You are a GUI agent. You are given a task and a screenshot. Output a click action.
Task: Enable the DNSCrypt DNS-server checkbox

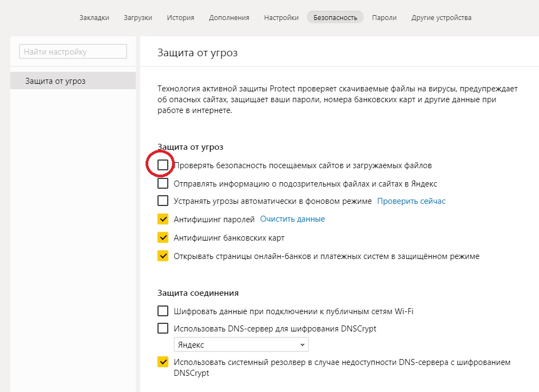(x=163, y=328)
